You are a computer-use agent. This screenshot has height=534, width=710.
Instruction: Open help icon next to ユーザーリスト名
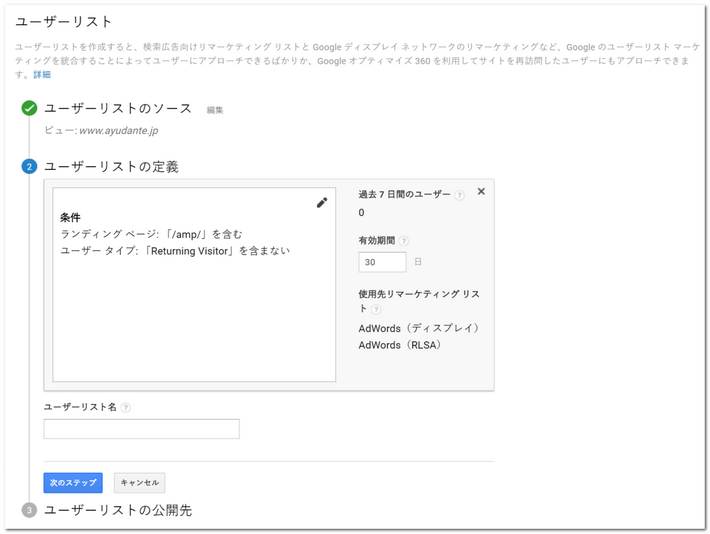tap(126, 408)
